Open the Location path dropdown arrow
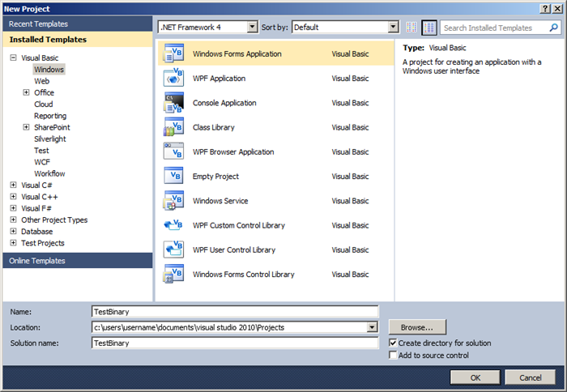567x392 pixels. point(372,327)
